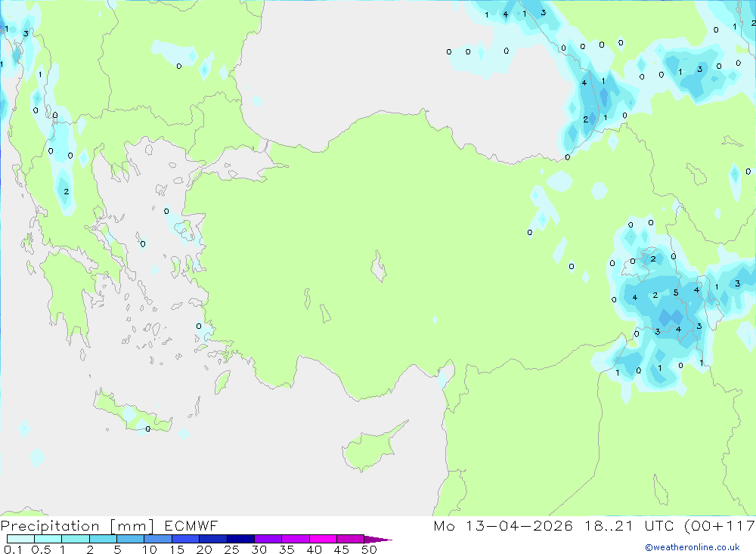Click the '40' legend scale label
Image resolution: width=756 pixels, height=554 pixels.
coord(314,549)
